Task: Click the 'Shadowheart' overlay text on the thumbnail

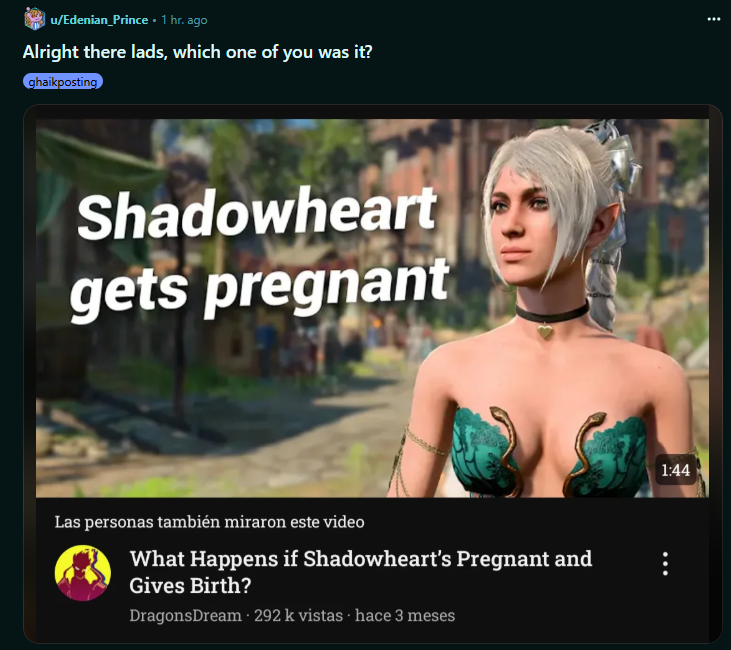Action: click(257, 213)
